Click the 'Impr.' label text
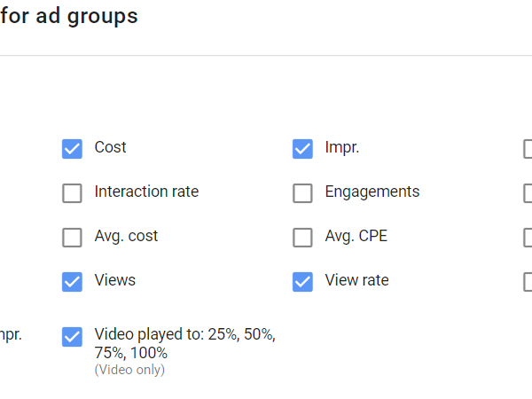This screenshot has width=532, height=399. 342,147
